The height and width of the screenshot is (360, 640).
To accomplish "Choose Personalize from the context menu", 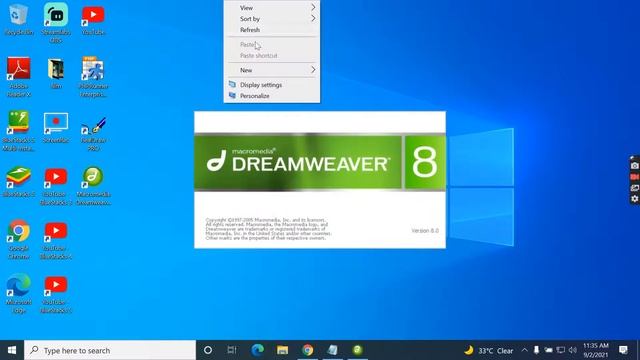I will tap(272, 96).
